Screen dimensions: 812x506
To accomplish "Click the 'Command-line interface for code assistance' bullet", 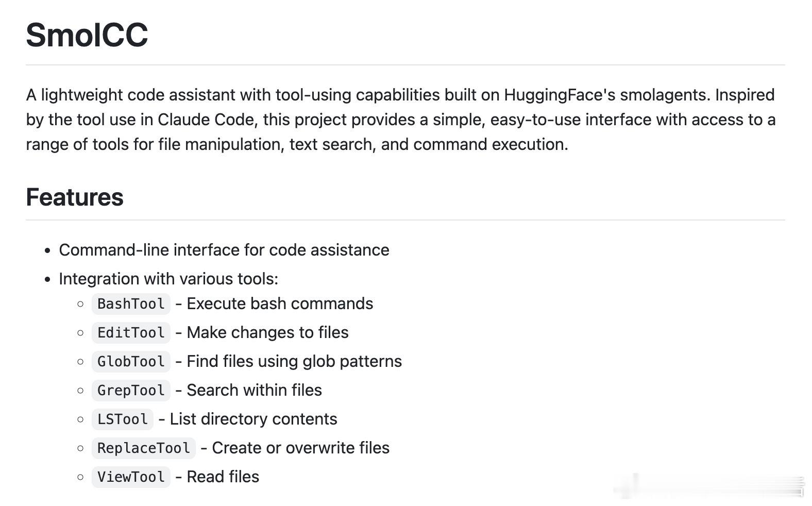I will (224, 250).
